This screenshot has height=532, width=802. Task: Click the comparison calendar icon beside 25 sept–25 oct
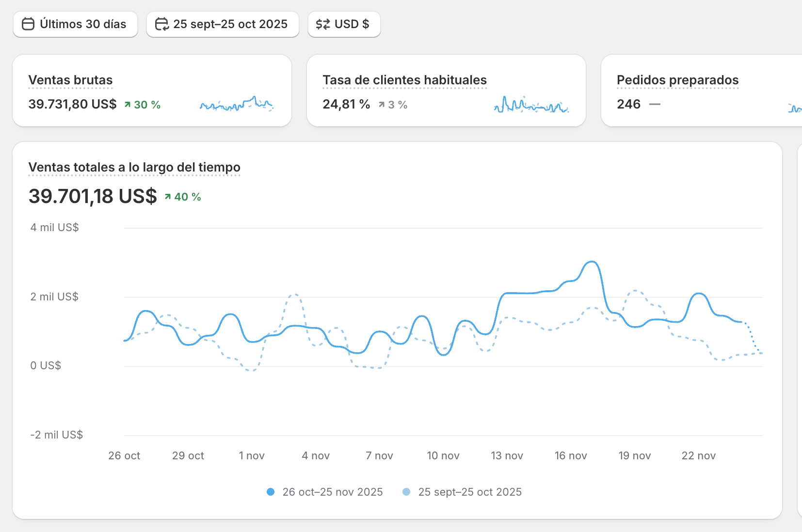click(x=161, y=24)
